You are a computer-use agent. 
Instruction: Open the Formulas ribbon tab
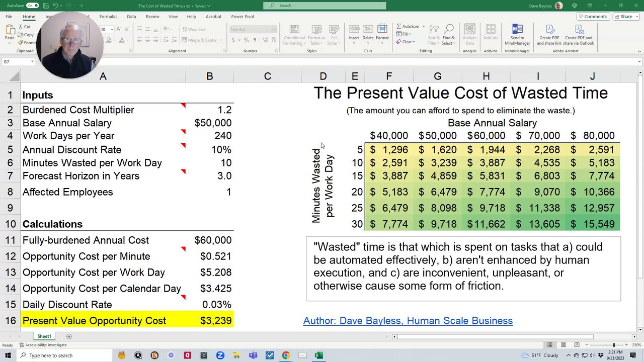[108, 17]
